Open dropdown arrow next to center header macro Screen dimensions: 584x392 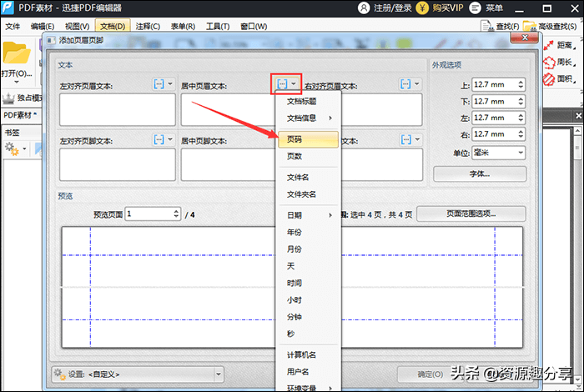pyautogui.click(x=294, y=84)
